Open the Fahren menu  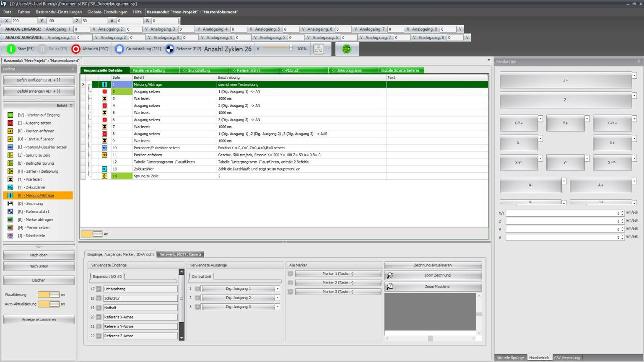point(24,12)
